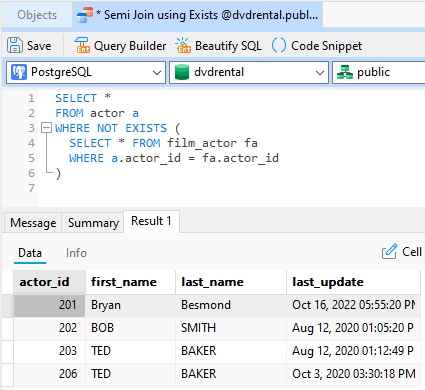This screenshot has width=425, height=390.
Task: Switch to the Objects tab
Action: pyautogui.click(x=37, y=15)
